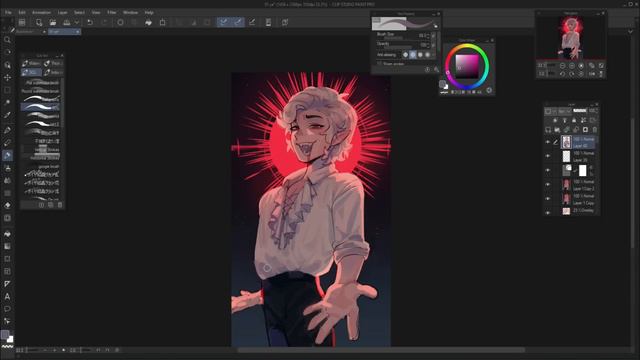This screenshot has width=640, height=360.
Task: Open the dropdown arrow beside Save icon
Action: coord(76,22)
